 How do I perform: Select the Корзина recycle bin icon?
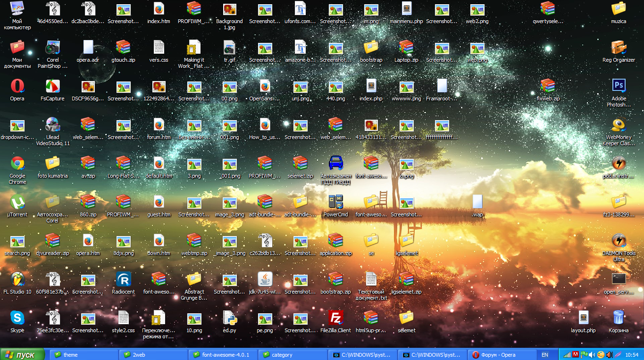point(619,319)
